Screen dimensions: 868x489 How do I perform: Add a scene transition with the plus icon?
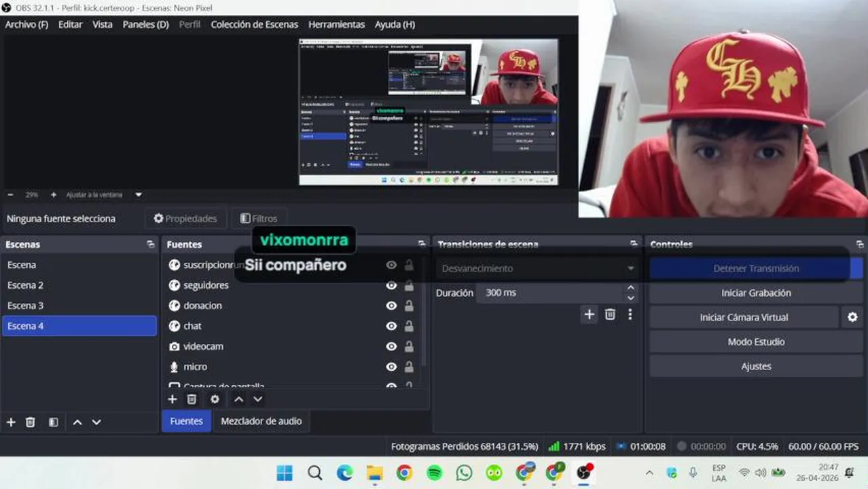click(x=589, y=314)
